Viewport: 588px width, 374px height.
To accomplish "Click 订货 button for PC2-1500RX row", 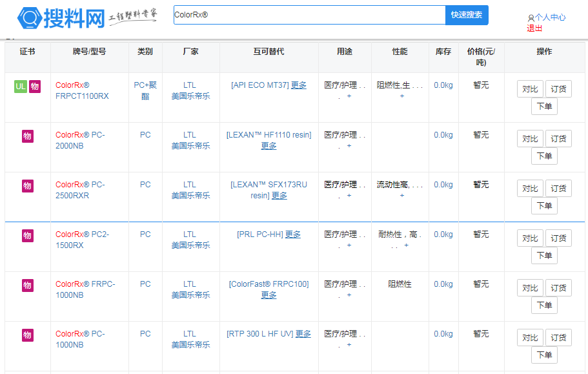I will tap(558, 238).
